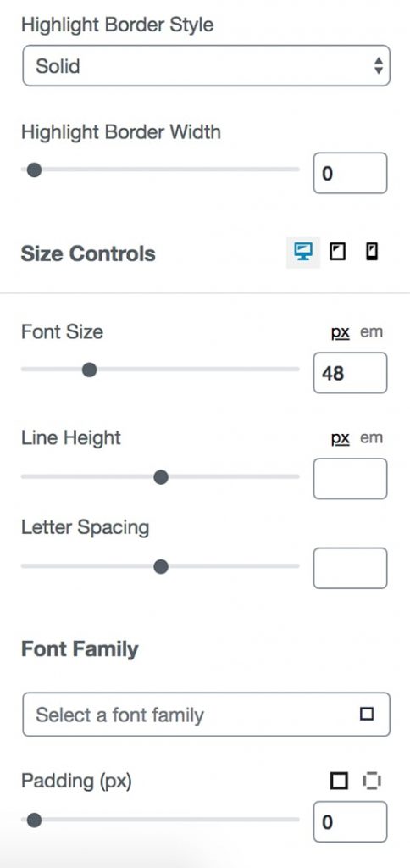The width and height of the screenshot is (410, 868).
Task: Click the Line Height slider handle
Action: [161, 477]
